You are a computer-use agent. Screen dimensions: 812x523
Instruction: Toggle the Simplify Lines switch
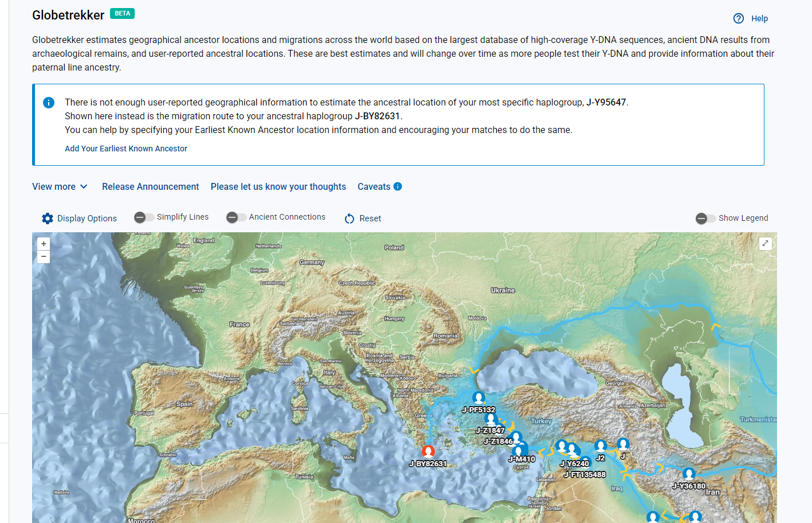pos(144,217)
